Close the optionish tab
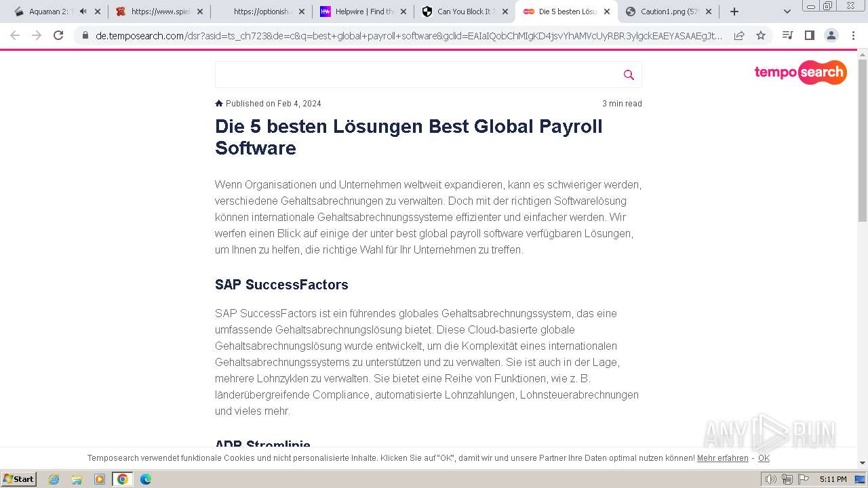The width and height of the screenshot is (868, 488). (301, 12)
